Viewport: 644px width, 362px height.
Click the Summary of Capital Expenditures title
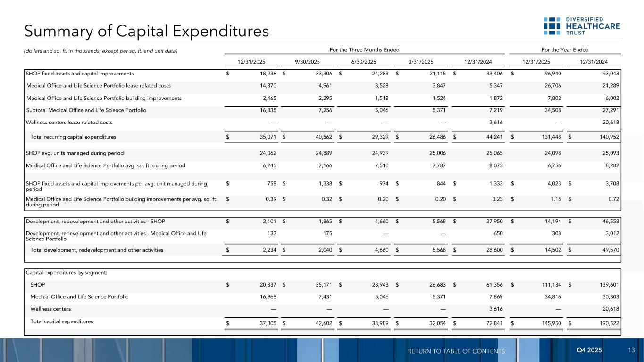coord(147,31)
